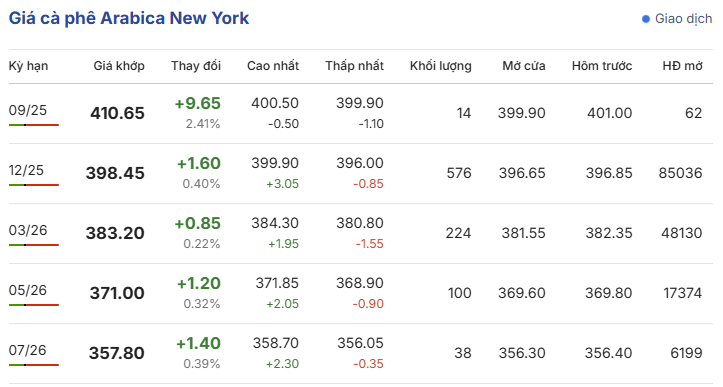The image size is (723, 387).
Task: Select the 12/25 contract term
Action: click(x=26, y=170)
